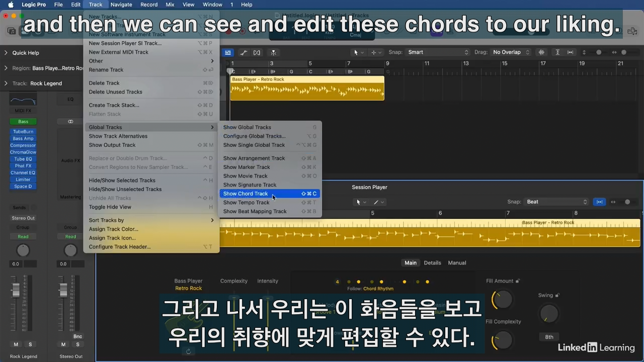Open the Mix menu in the menu bar
The height and width of the screenshot is (362, 644).
coord(170,5)
